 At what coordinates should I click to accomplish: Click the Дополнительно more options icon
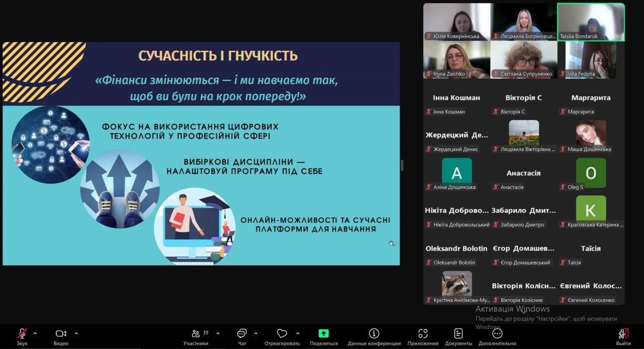point(497,334)
